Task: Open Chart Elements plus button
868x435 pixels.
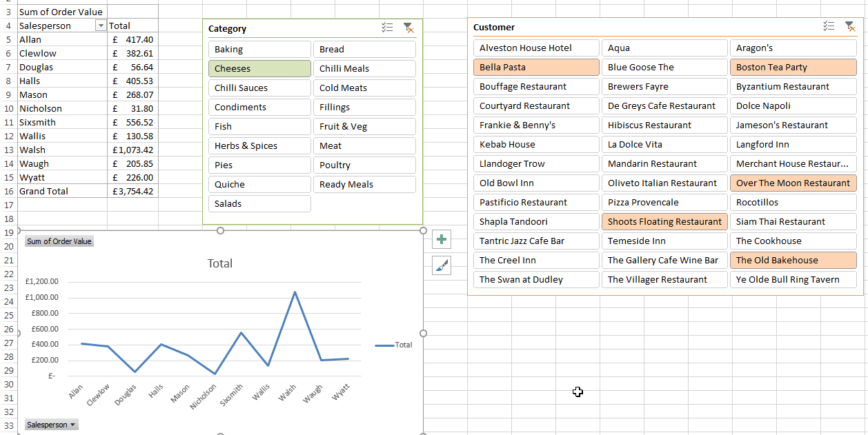Action: tap(441, 240)
